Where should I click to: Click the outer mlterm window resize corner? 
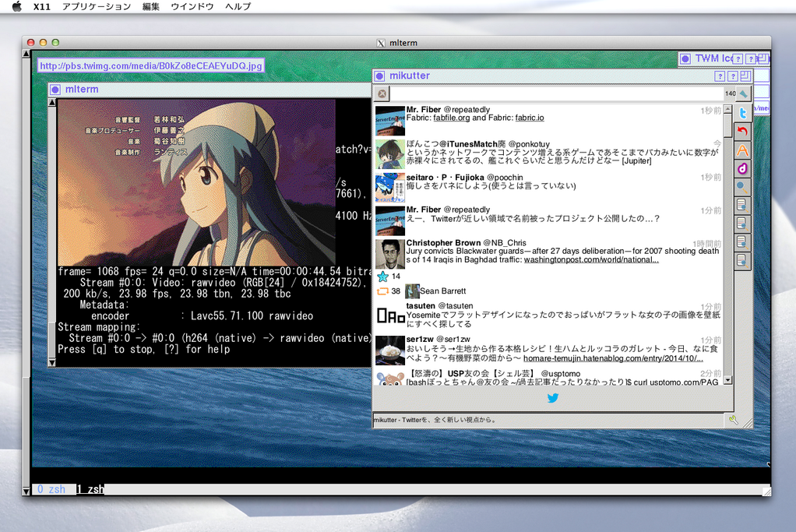766,491
